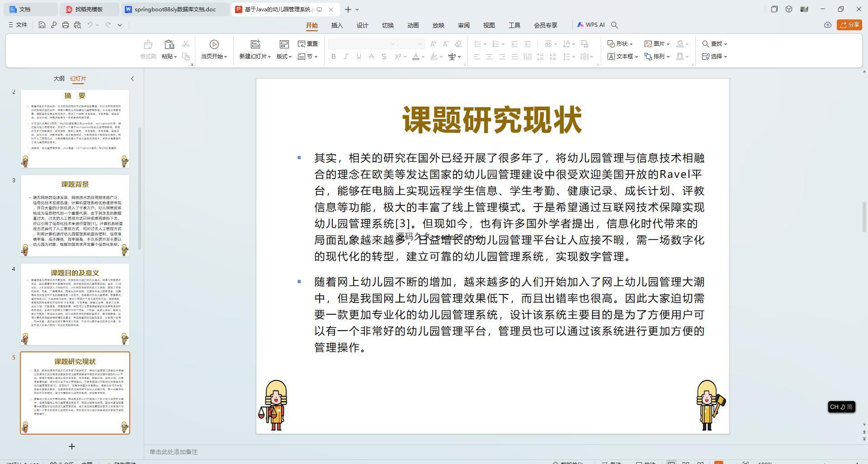The image size is (868, 464).
Task: Open the Transitions (切换) ribbon tab
Action: click(388, 25)
